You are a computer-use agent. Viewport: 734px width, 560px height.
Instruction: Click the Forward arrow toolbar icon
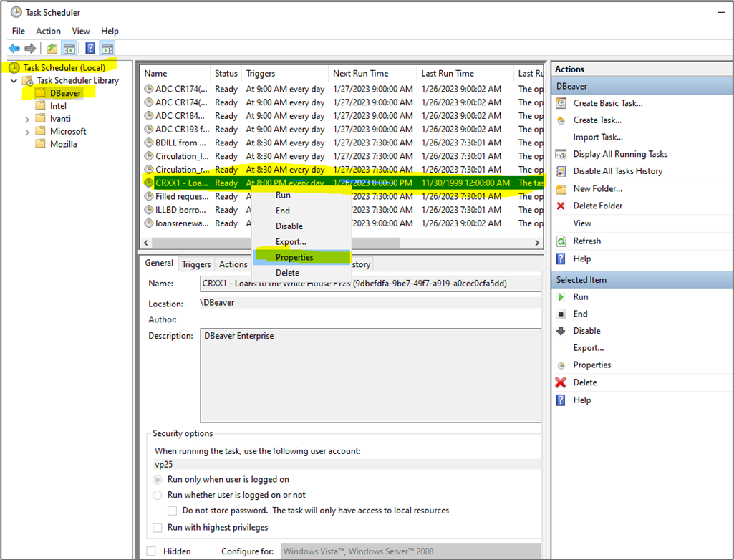pos(30,48)
